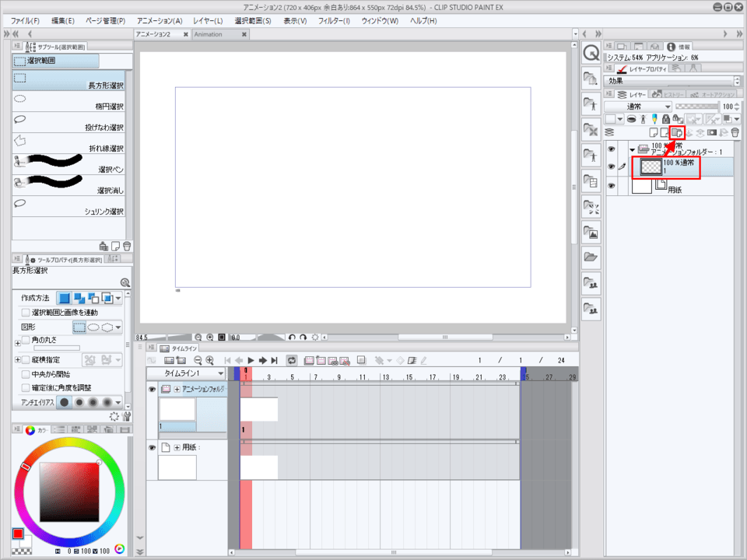Click the play button in the timeline
Image resolution: width=747 pixels, height=560 pixels.
click(251, 360)
